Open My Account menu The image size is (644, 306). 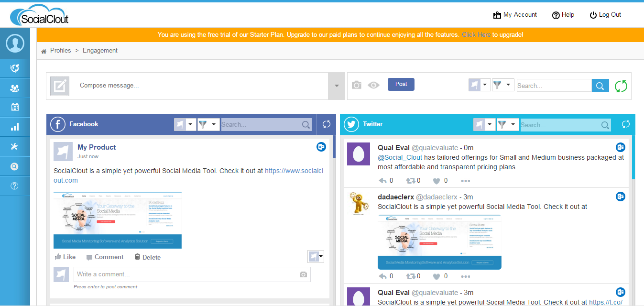515,15
